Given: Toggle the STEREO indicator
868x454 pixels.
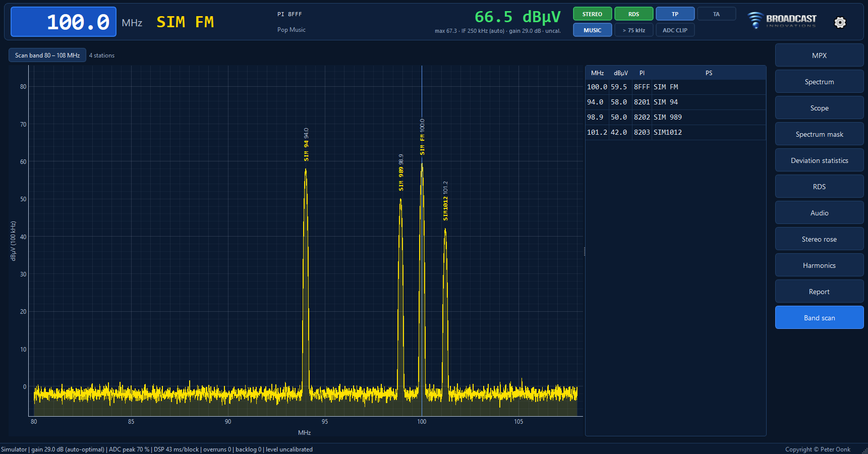Looking at the screenshot, I should click(592, 14).
